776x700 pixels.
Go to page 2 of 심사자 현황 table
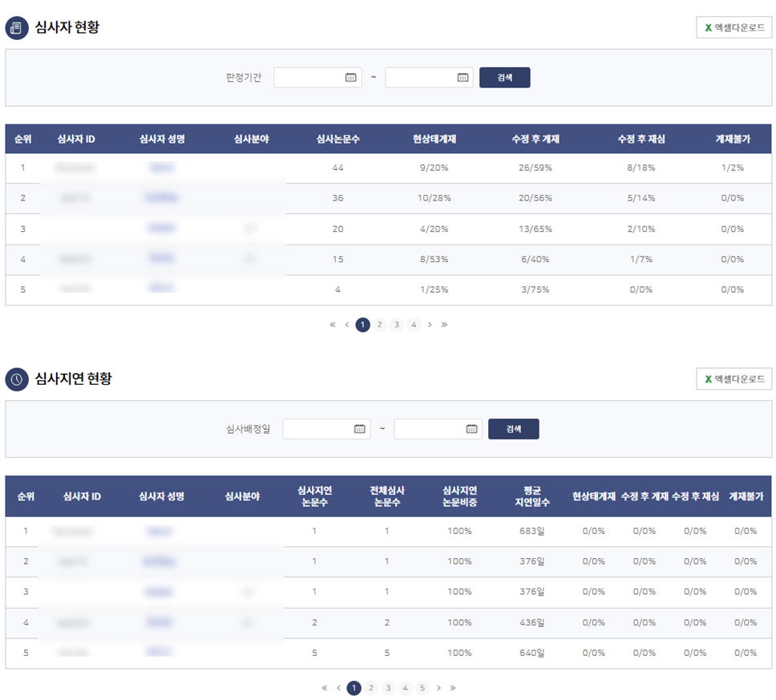[x=380, y=325]
